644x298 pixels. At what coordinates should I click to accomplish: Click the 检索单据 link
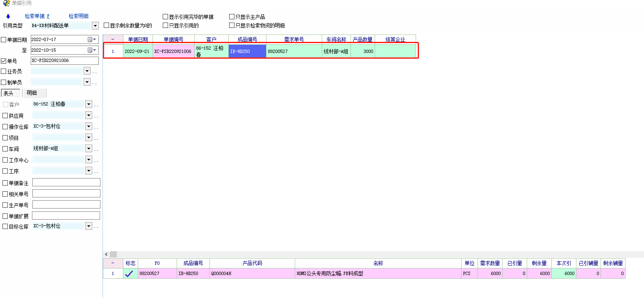pos(35,16)
